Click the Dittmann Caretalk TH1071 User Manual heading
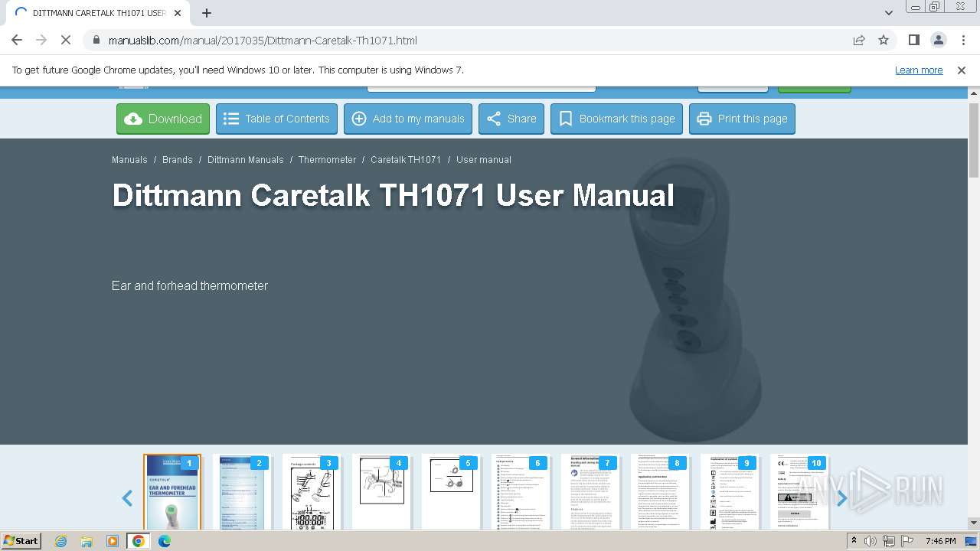 pyautogui.click(x=393, y=195)
